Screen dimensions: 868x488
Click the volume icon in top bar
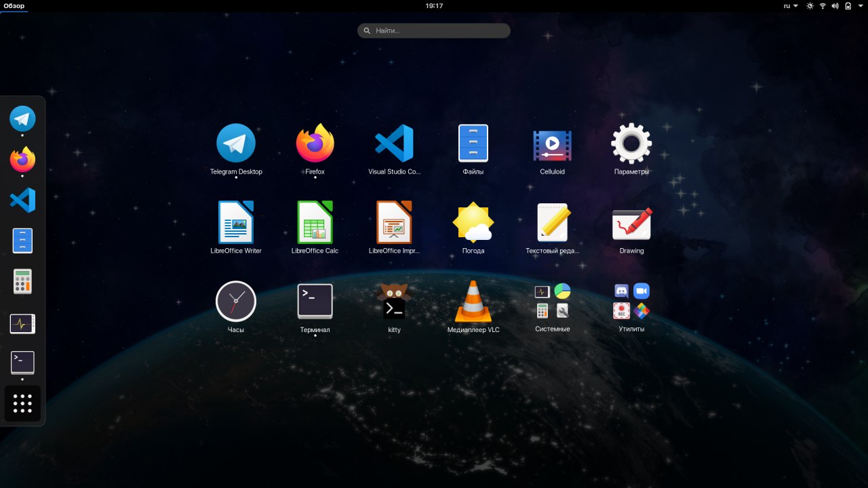pos(835,5)
